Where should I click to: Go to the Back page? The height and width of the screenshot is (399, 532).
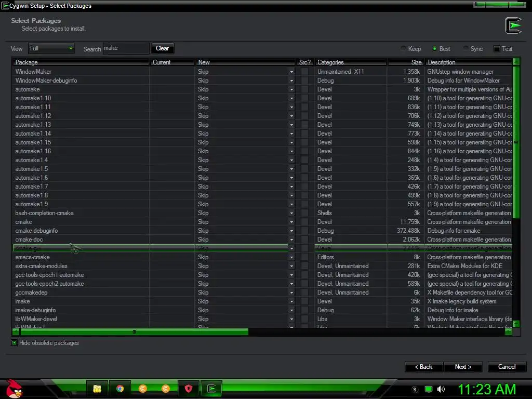click(x=424, y=367)
